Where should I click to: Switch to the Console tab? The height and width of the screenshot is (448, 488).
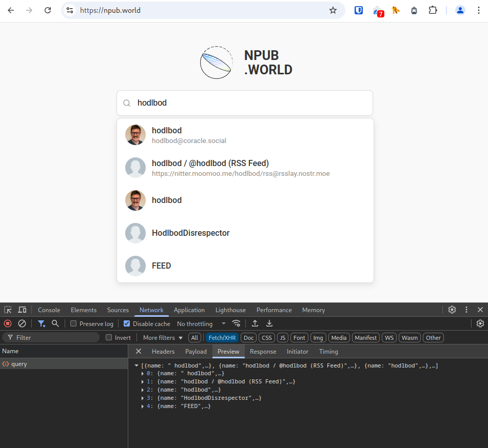coord(49,310)
